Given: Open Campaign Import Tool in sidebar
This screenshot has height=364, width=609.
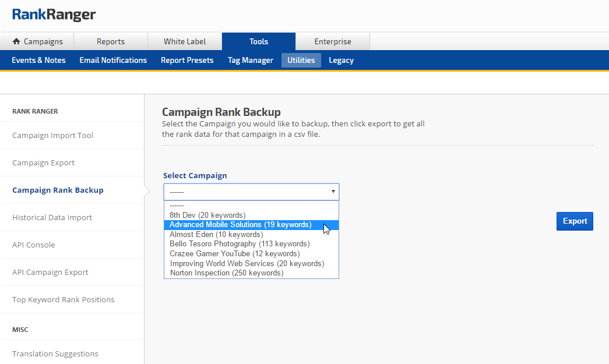Looking at the screenshot, I should tap(53, 135).
